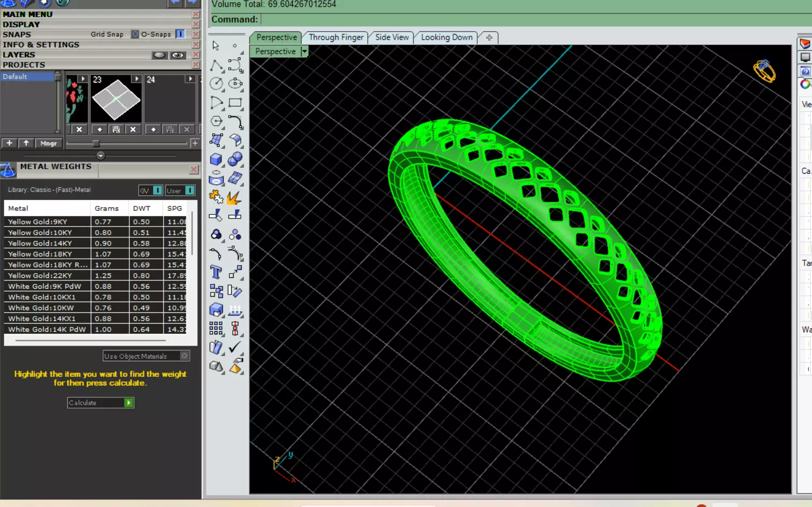Screen dimensions: 812x507
Task: Click the check mark tool
Action: [x=235, y=347]
